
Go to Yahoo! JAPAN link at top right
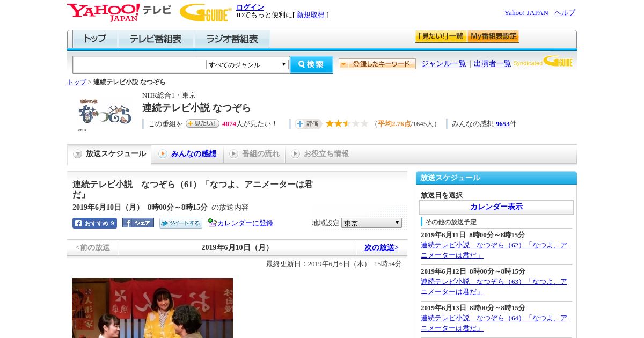pyautogui.click(x=526, y=13)
